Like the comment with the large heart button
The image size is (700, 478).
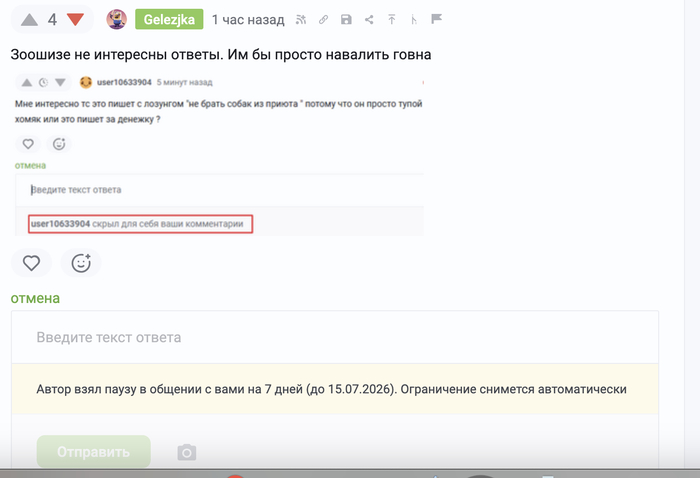[x=31, y=263]
